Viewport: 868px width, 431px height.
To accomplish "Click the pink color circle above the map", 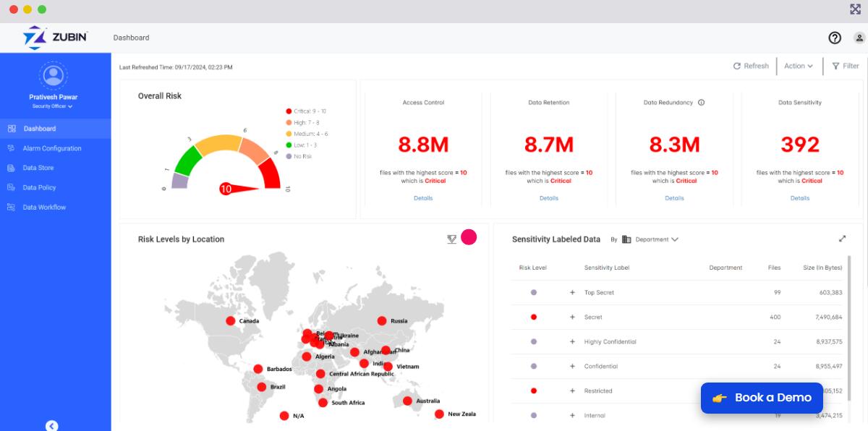I will click(469, 237).
